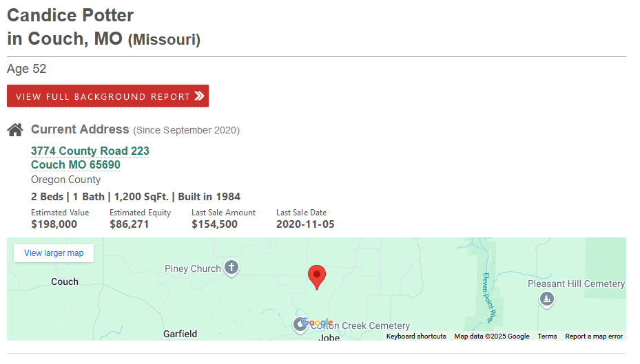Image resolution: width=640 pixels, height=364 pixels.
Task: Click the red map location pin
Action: tap(317, 277)
